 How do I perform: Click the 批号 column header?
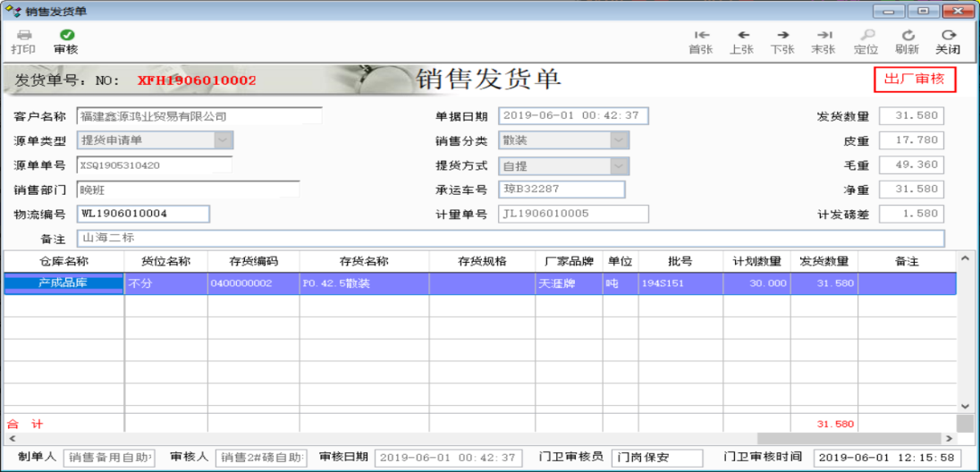tap(680, 261)
